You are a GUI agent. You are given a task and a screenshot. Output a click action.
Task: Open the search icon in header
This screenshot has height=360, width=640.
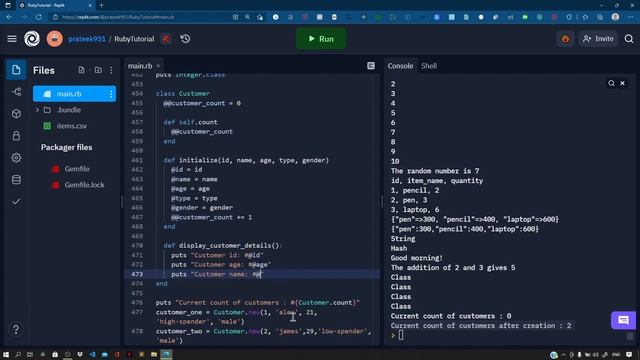(629, 39)
